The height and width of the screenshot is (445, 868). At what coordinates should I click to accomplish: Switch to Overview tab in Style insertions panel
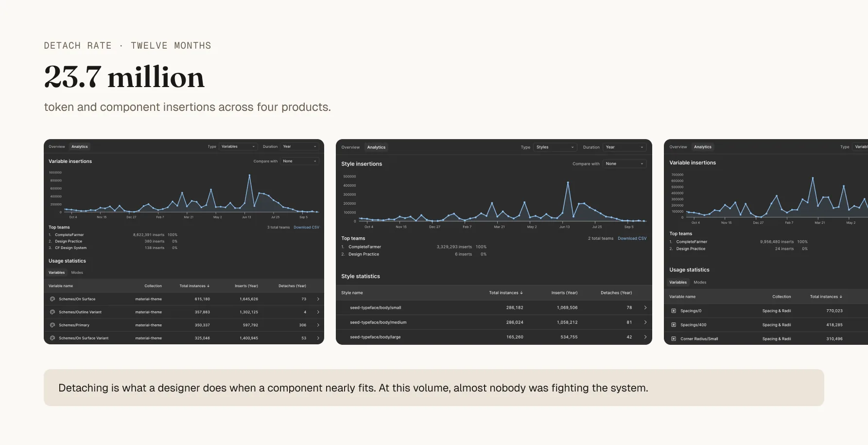350,147
